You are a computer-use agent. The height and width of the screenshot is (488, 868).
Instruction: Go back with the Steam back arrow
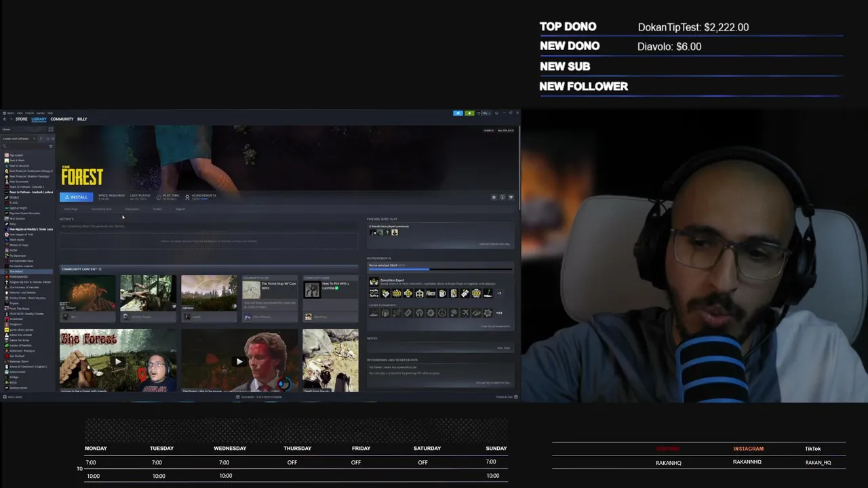pos(5,119)
